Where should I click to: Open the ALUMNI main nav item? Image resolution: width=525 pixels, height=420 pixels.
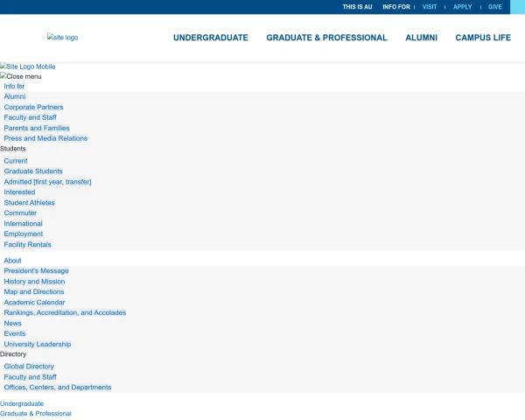(x=421, y=38)
